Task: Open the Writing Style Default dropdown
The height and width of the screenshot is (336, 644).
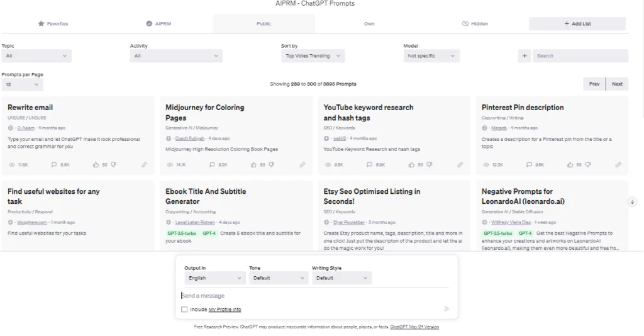Action: (x=341, y=278)
